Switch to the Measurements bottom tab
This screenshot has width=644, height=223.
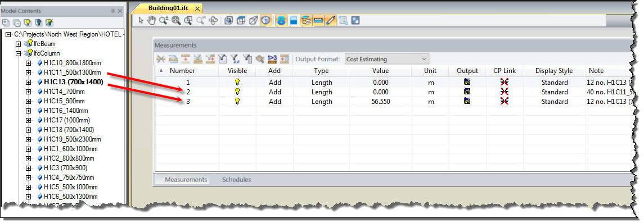186,180
